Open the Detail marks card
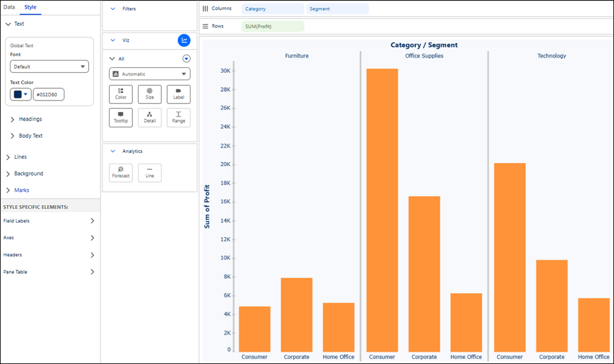Image resolution: width=614 pixels, height=364 pixels. [x=150, y=118]
